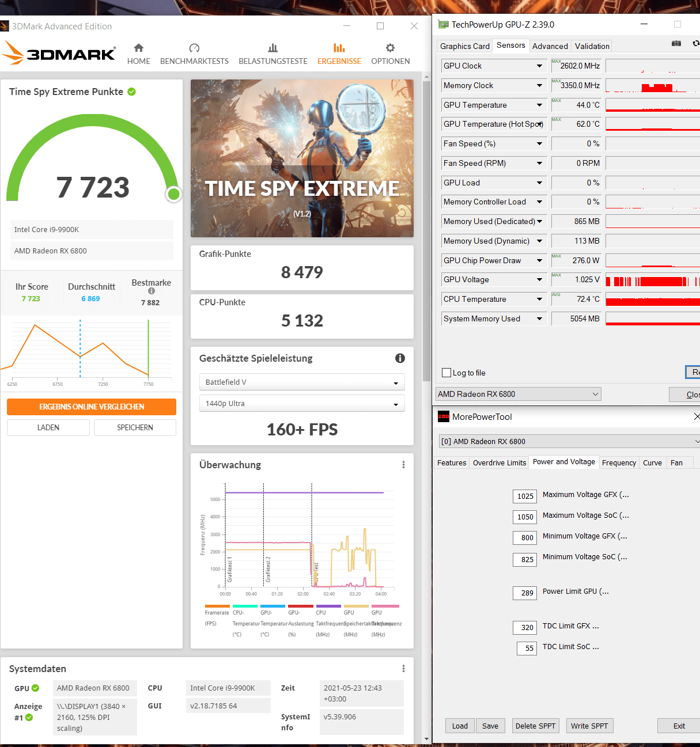The image size is (700, 747).
Task: Click the 3DMark vertical scrollbar thumb
Action: click(x=426, y=230)
